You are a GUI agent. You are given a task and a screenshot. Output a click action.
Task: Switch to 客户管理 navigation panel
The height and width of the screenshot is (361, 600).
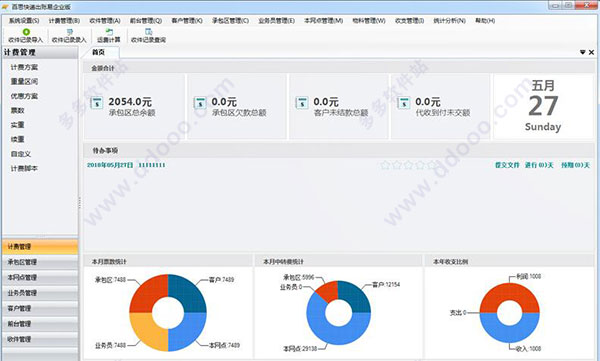pyautogui.click(x=40, y=308)
